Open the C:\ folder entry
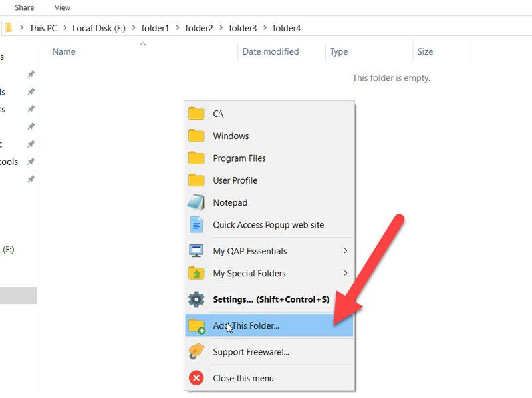The image size is (532, 398). [218, 114]
